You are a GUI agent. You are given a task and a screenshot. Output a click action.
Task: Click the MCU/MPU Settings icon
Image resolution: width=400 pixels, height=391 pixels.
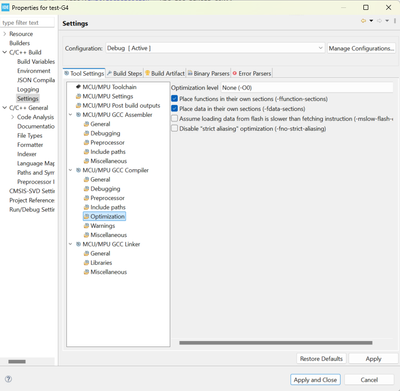(x=78, y=96)
